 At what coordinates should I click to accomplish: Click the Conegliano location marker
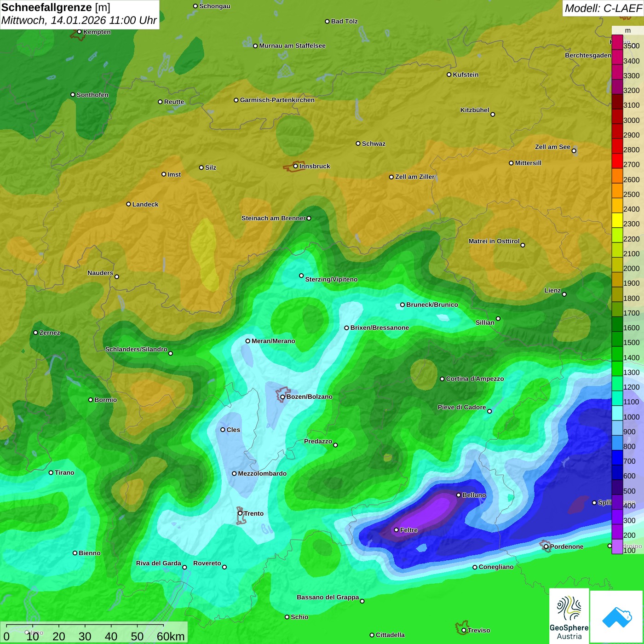tap(475, 567)
